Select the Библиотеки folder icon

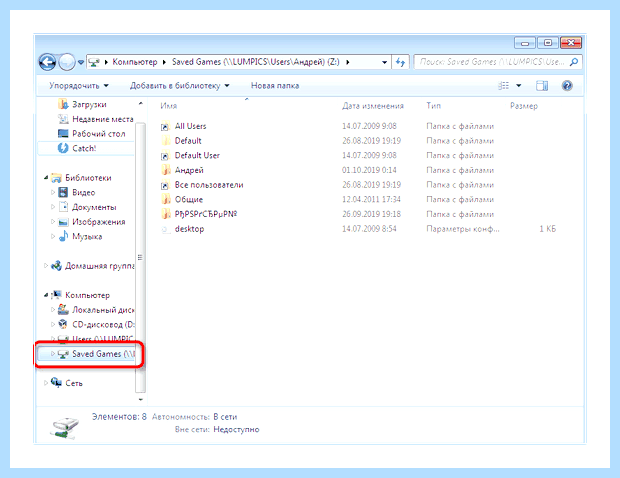(57, 178)
